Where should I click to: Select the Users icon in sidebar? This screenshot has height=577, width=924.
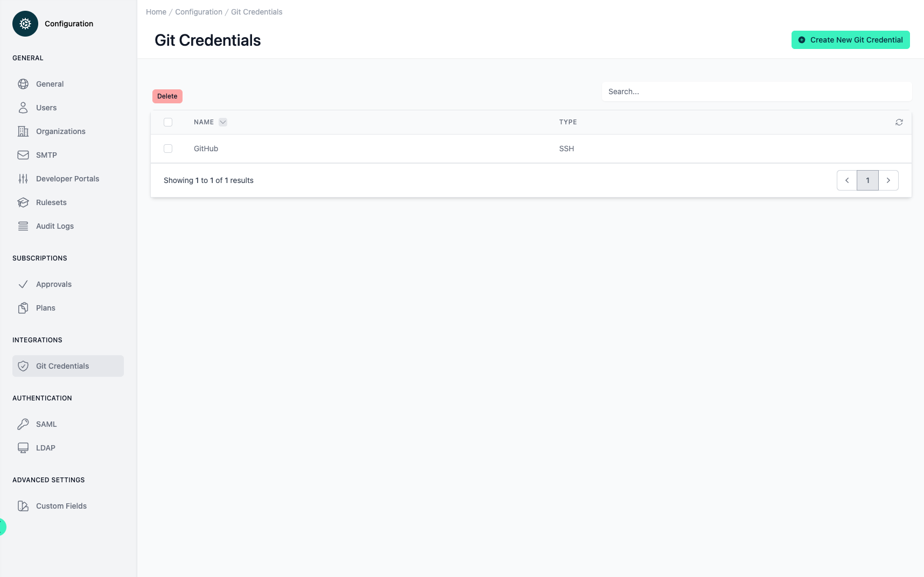(x=23, y=108)
